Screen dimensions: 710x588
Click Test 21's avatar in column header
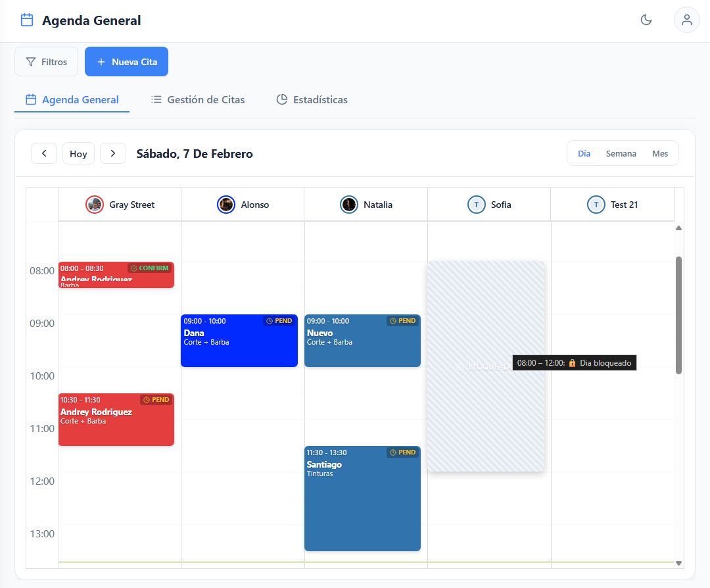coord(596,205)
